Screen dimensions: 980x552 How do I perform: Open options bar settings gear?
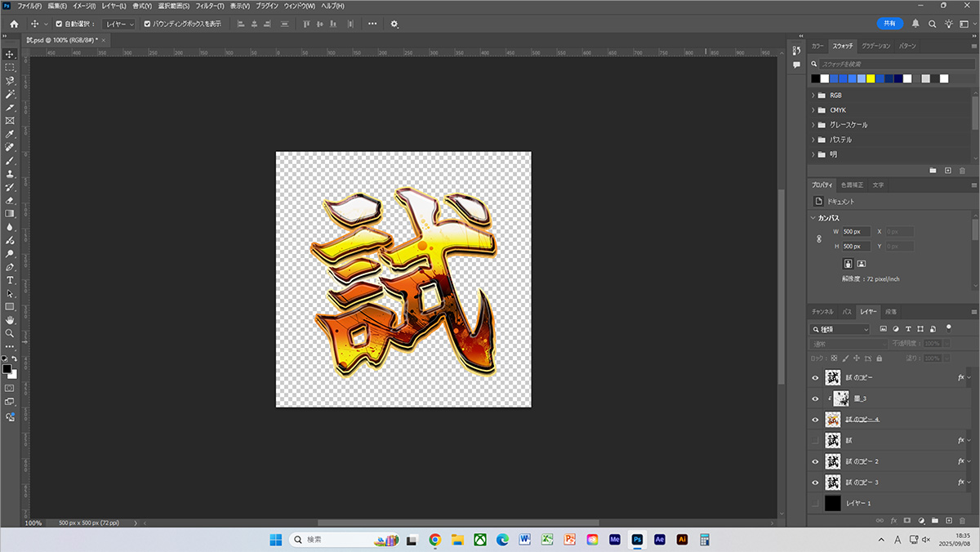pos(394,24)
